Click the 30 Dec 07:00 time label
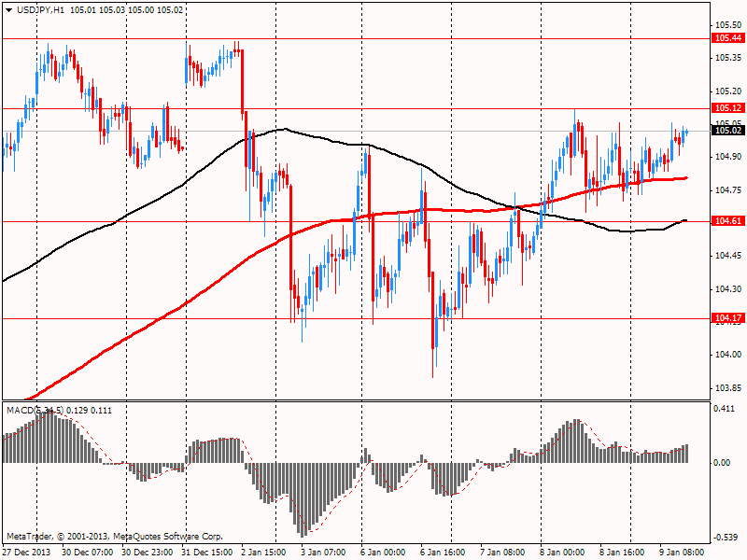The height and width of the screenshot is (560, 747). coord(87,553)
